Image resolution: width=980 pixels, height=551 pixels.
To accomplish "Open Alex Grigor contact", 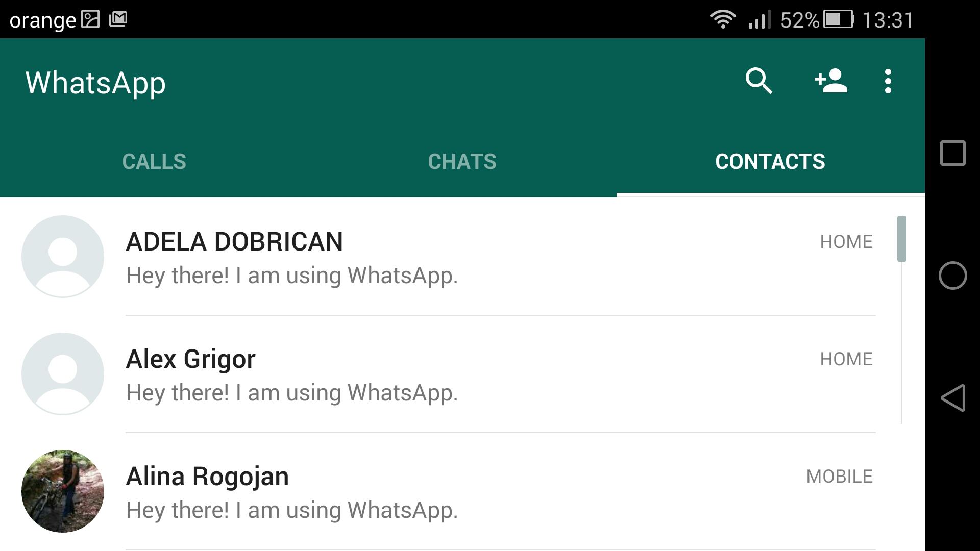I will (x=461, y=373).
